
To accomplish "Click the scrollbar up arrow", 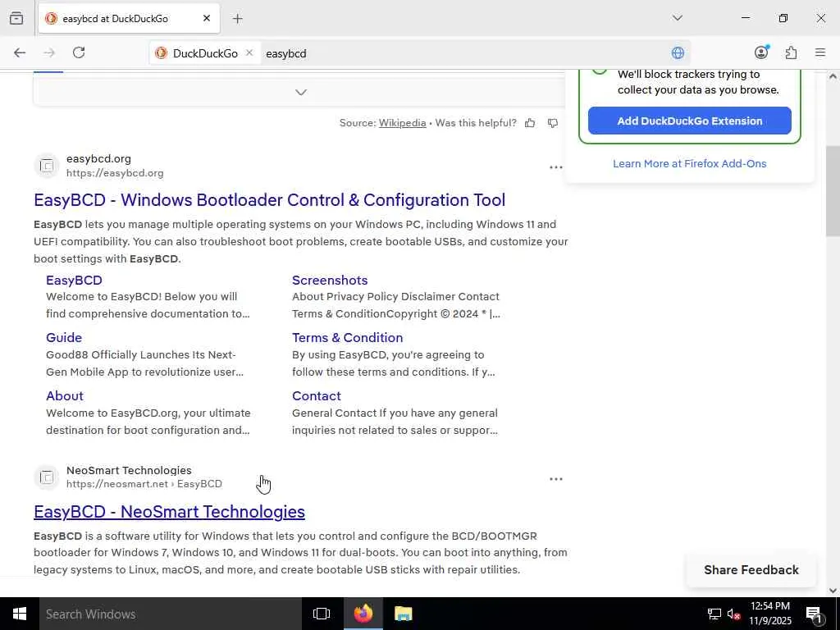I will [x=833, y=76].
